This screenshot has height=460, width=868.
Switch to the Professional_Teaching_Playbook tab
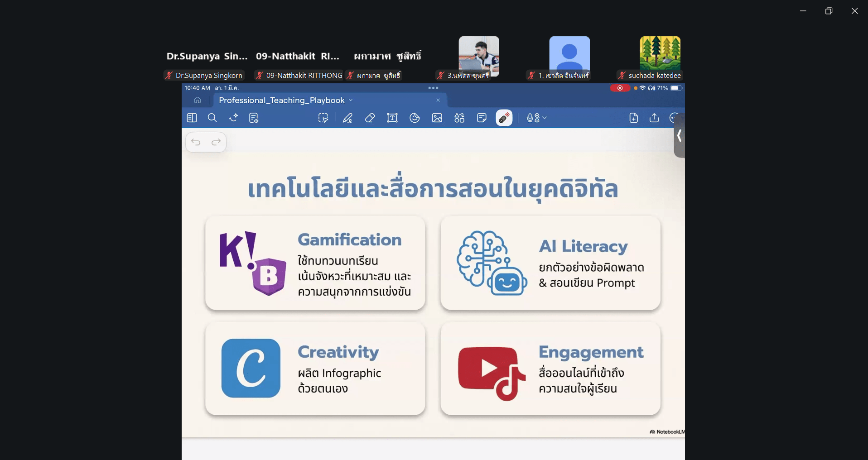coord(281,101)
